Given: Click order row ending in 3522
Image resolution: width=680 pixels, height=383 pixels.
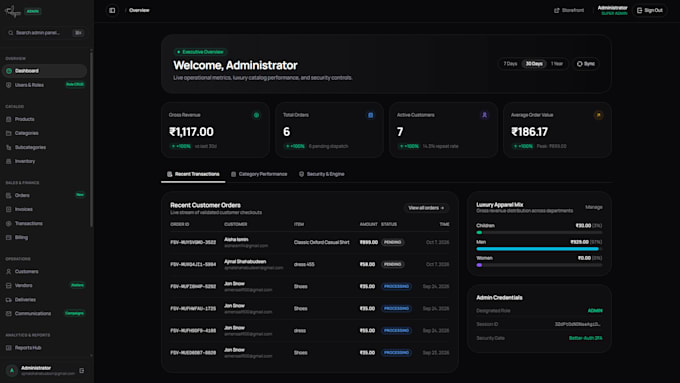Looking at the screenshot, I should [x=310, y=242].
